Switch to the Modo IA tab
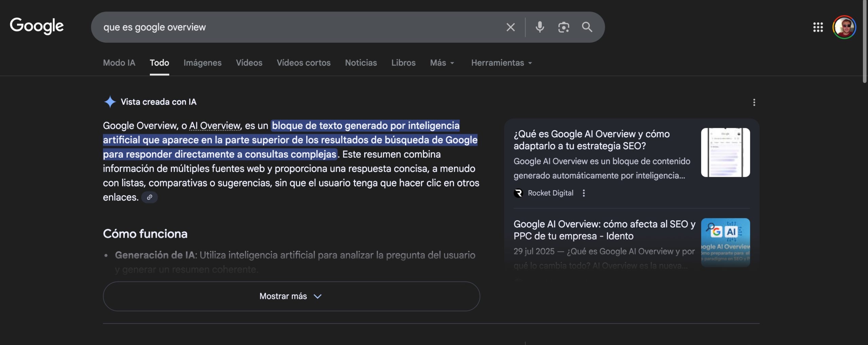This screenshot has height=345, width=868. point(119,63)
